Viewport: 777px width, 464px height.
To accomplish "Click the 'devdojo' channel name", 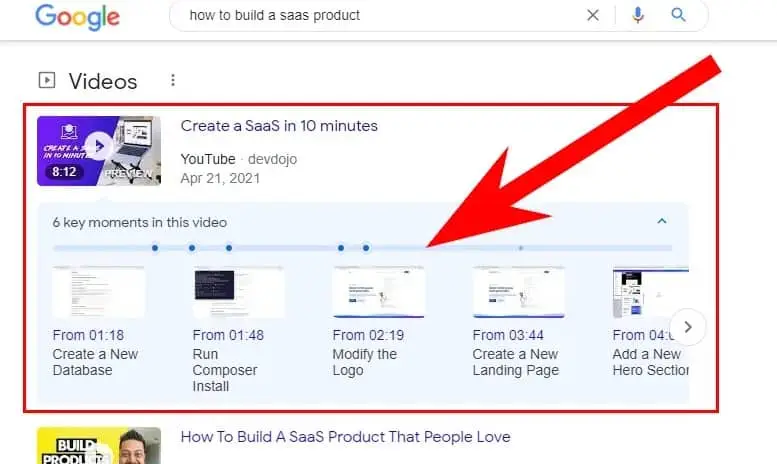I will pos(272,160).
